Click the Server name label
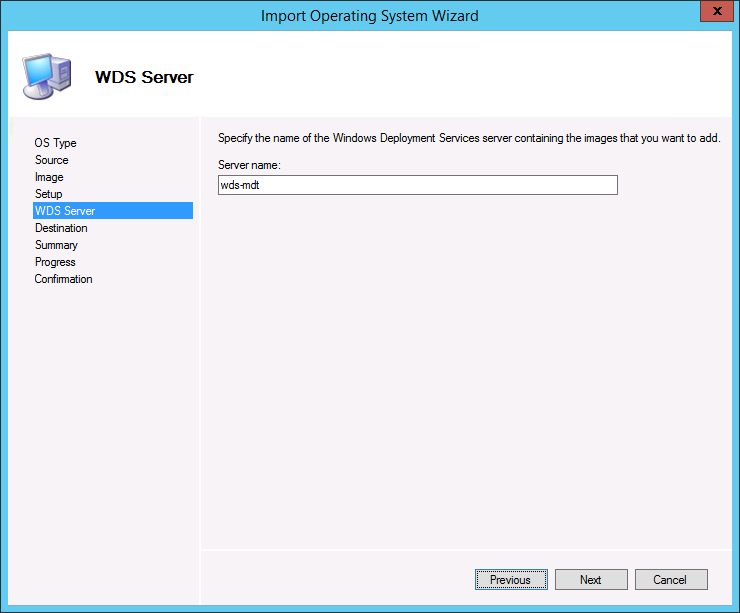 (249, 164)
